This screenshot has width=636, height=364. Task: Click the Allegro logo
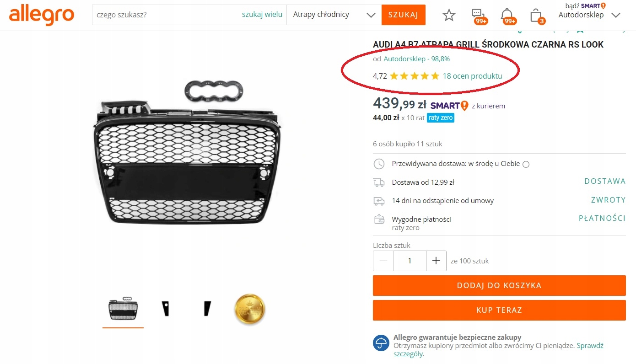41,15
